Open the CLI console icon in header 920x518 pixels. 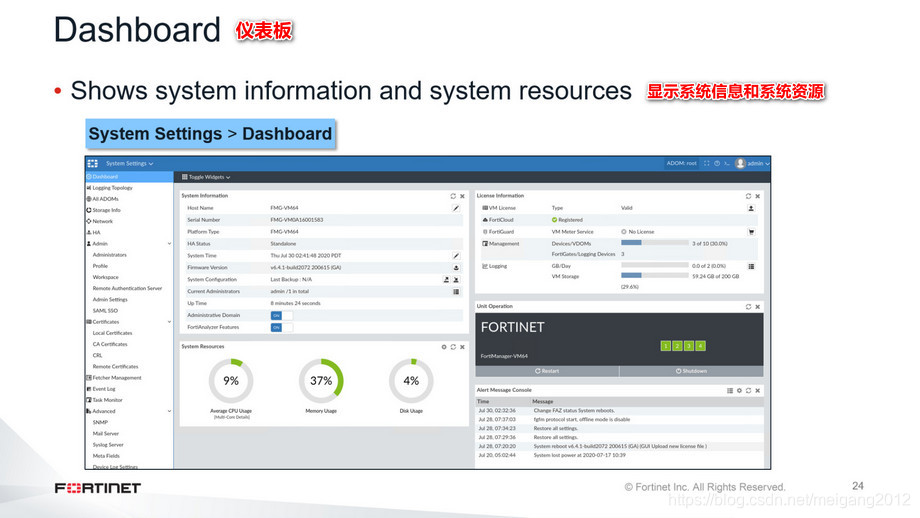point(726,164)
